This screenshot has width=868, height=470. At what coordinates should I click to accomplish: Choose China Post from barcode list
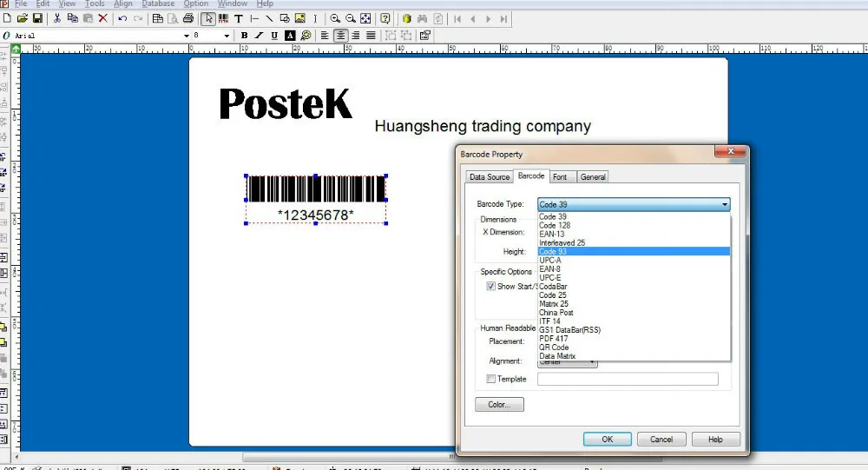point(634,313)
